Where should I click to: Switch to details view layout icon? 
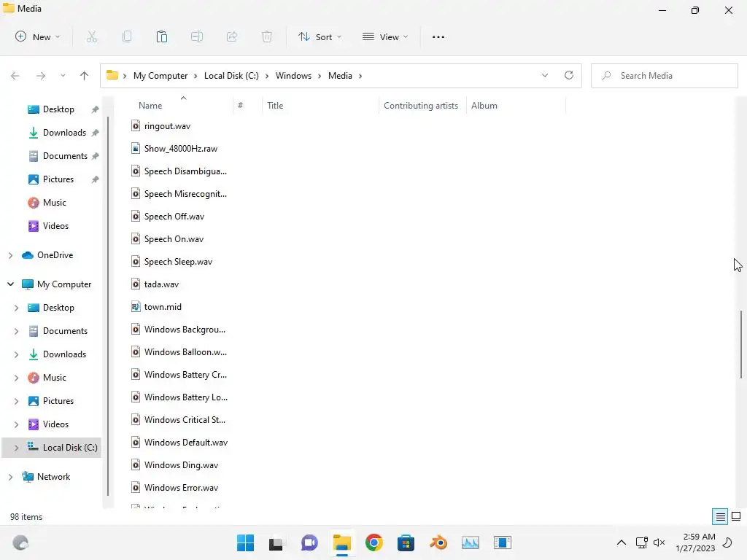tap(720, 517)
